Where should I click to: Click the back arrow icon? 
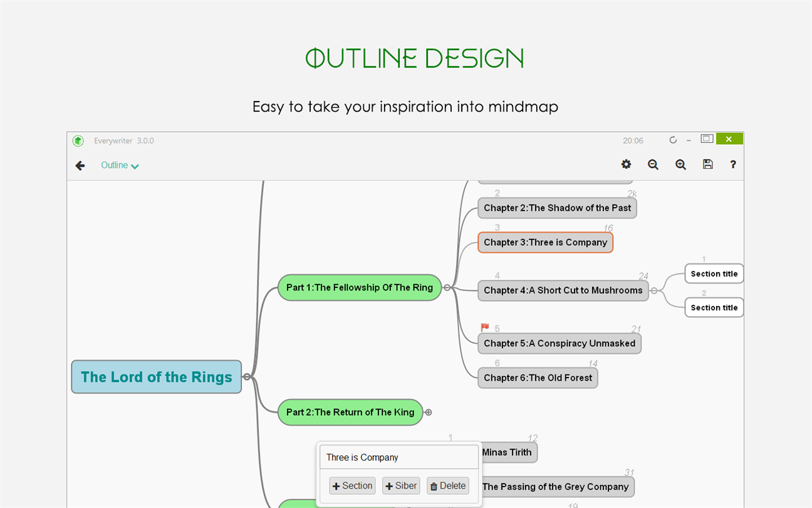[80, 166]
